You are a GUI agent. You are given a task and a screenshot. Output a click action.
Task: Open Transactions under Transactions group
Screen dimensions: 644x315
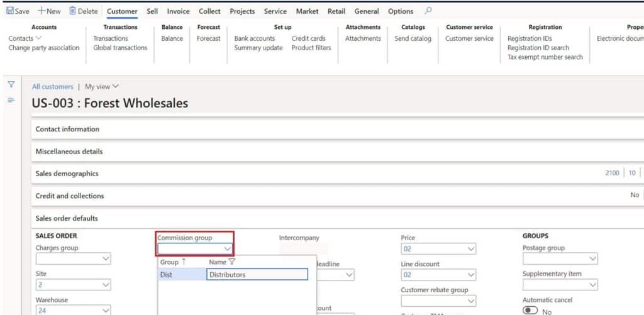tap(111, 38)
